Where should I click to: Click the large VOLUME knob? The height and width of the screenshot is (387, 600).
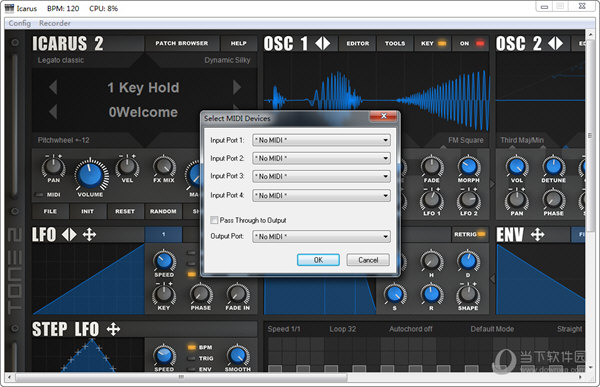91,175
